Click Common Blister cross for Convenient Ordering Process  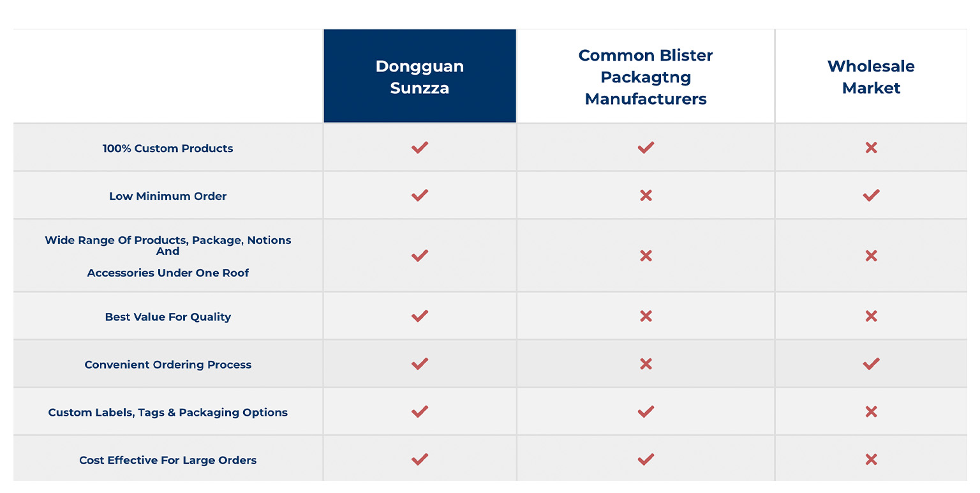point(646,364)
